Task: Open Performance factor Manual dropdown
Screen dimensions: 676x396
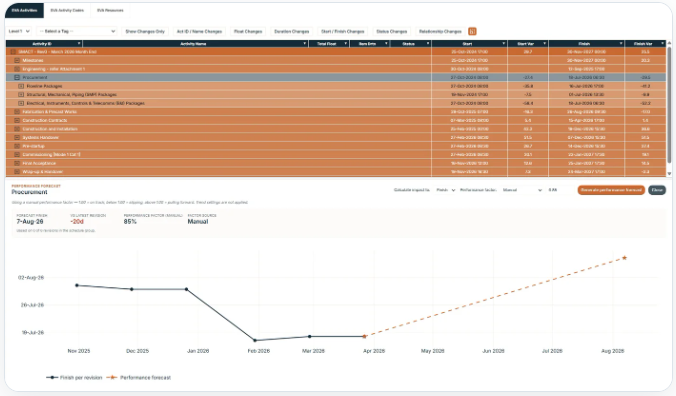Action: (x=522, y=190)
